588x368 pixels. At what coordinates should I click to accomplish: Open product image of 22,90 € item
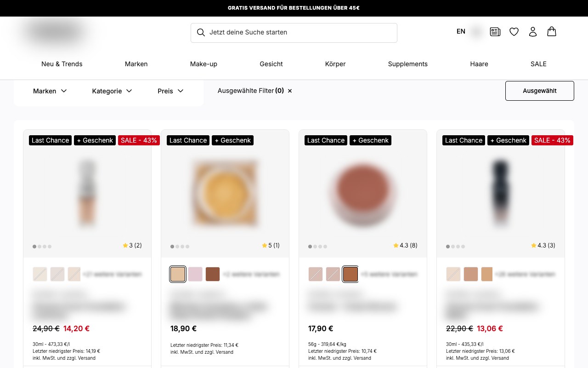501,193
